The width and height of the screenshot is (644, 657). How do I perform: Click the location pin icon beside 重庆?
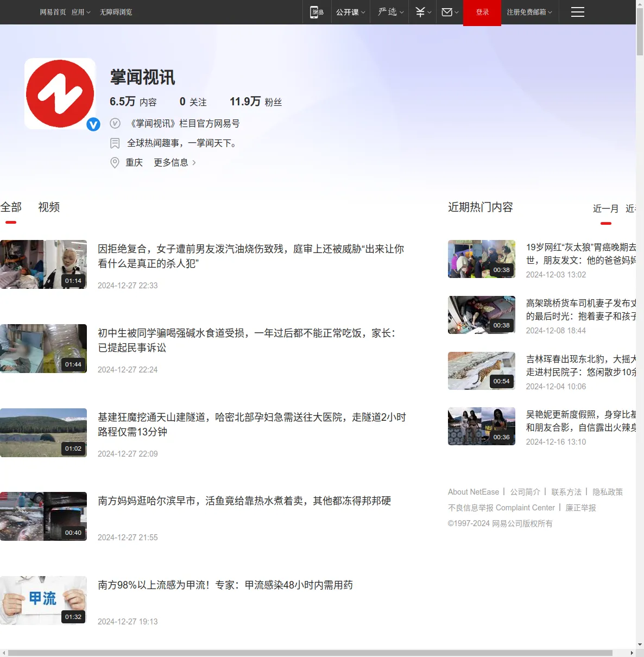115,162
